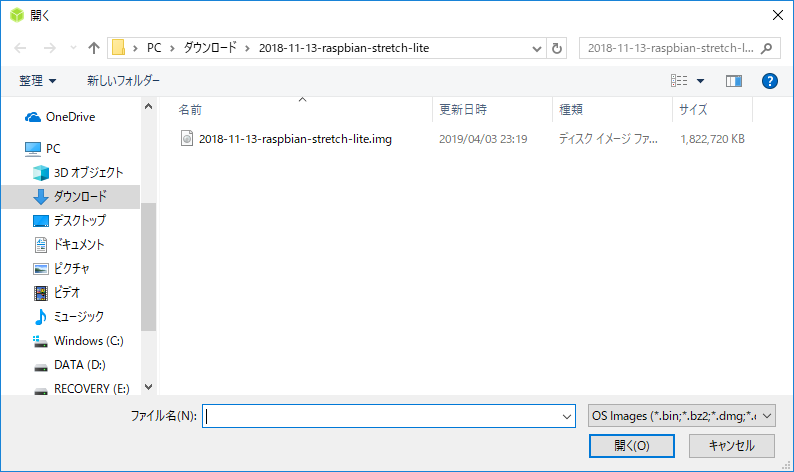Screen dimensions: 794x472
Task: Go back using the back arrow
Action: (20, 48)
